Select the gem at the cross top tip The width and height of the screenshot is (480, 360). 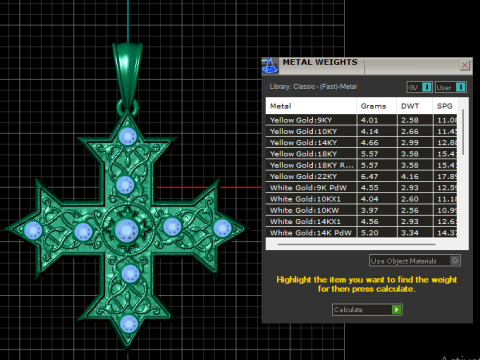[x=128, y=137]
